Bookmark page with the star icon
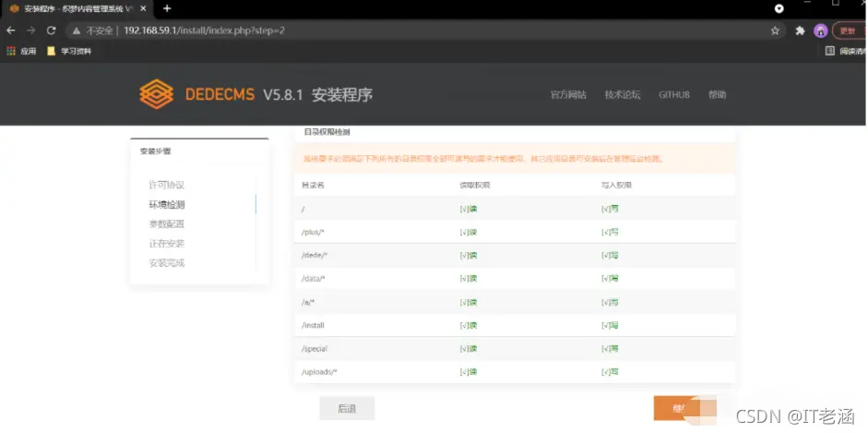 (775, 31)
